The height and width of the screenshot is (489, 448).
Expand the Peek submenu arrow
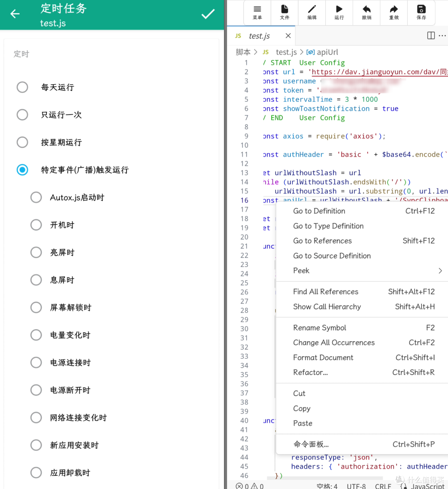[440, 271]
